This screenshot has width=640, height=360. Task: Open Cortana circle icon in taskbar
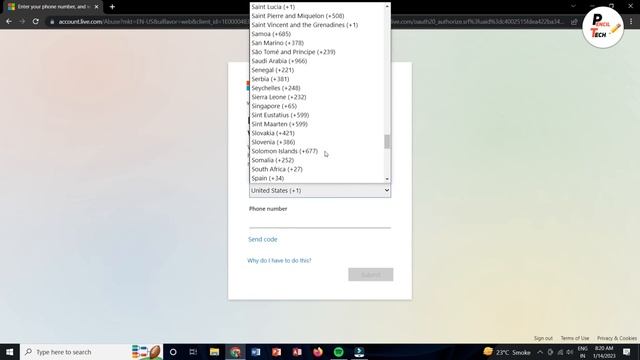(x=173, y=352)
